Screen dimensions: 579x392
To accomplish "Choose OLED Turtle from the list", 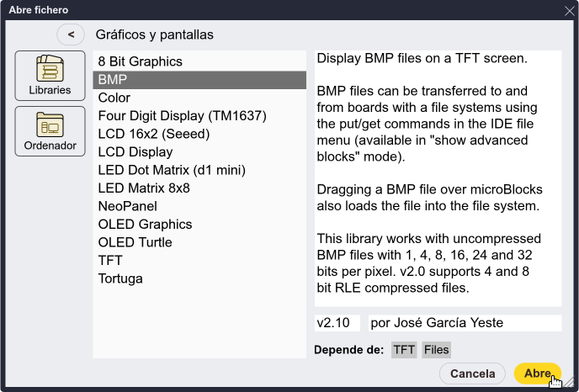I will coord(199,242).
